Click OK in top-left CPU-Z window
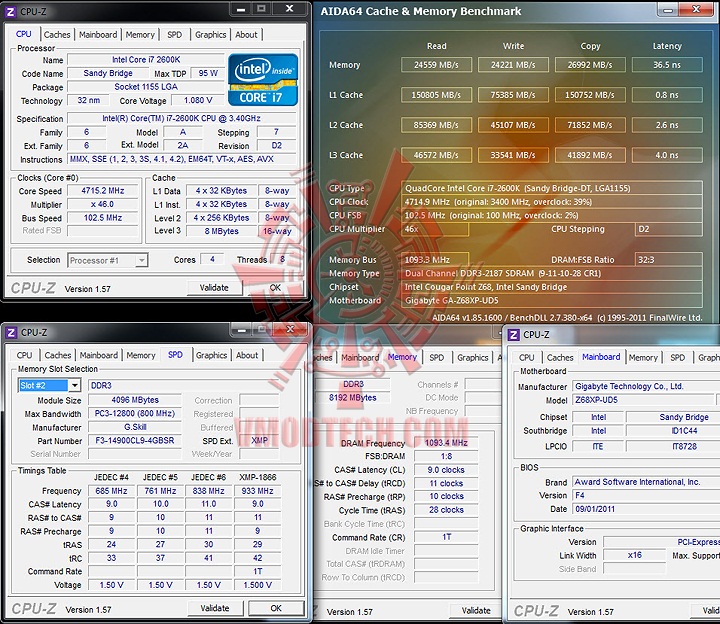The image size is (720, 624). 276,287
